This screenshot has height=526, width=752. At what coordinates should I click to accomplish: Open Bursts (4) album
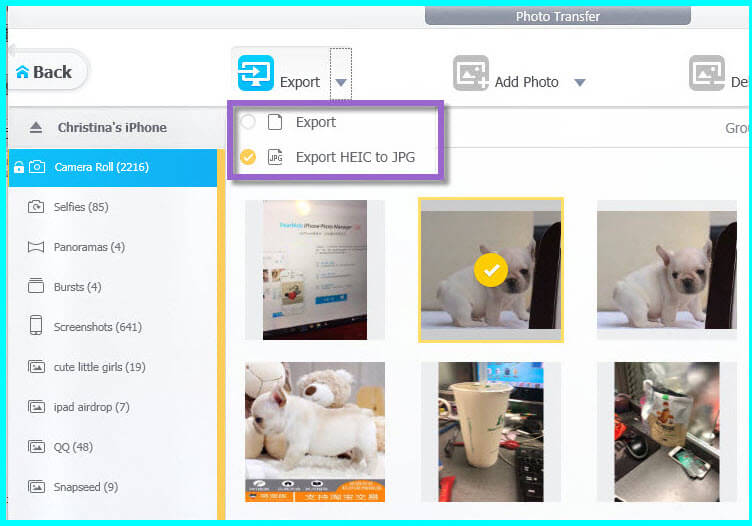[113, 287]
